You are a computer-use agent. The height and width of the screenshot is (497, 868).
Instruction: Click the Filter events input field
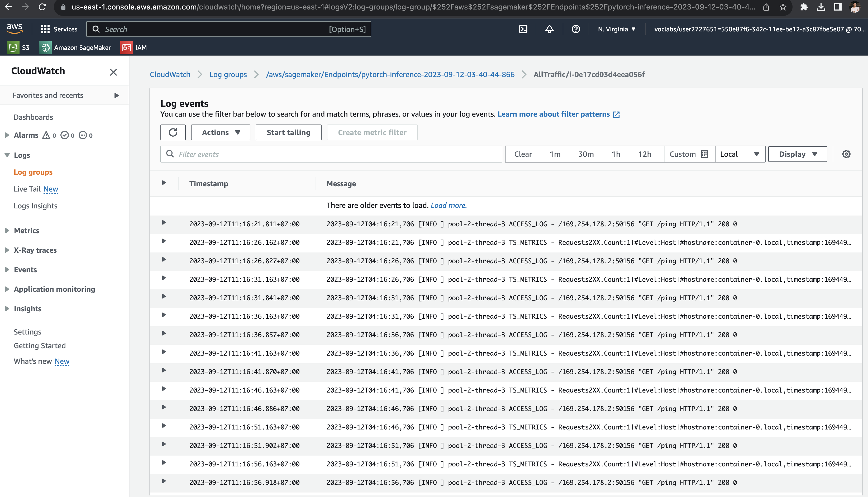[x=331, y=154]
